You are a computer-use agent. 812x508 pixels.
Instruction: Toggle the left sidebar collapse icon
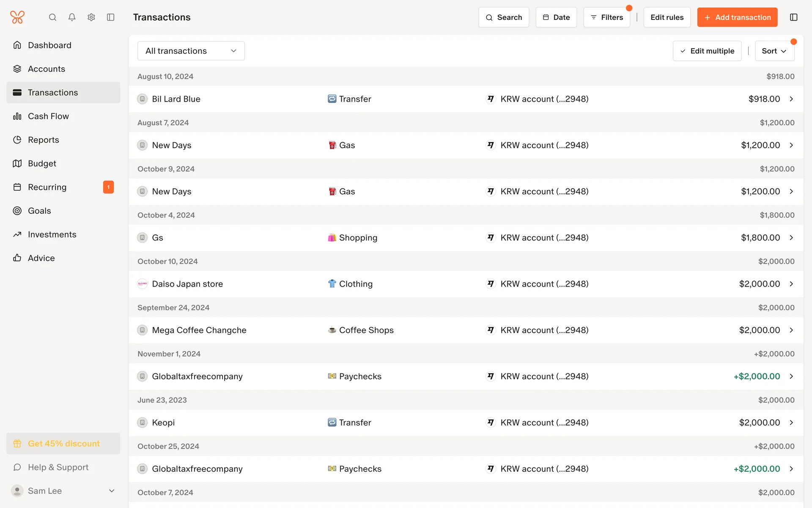(x=111, y=17)
